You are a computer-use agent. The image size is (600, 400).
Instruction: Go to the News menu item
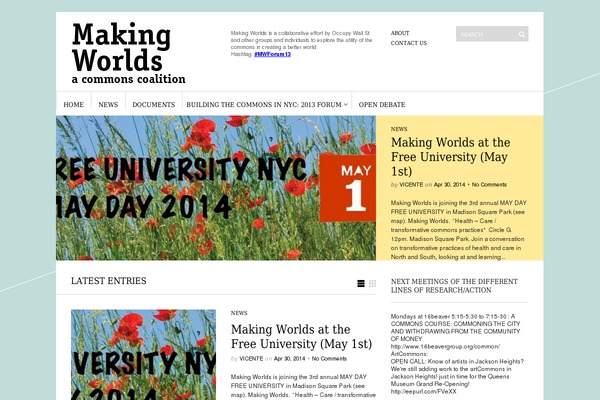[x=108, y=104]
